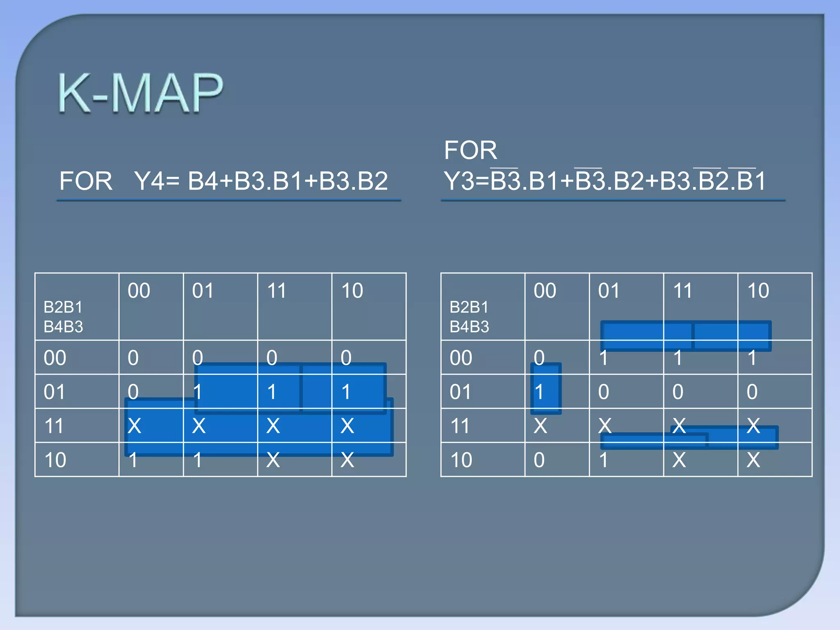Click row label 00 in the Y3 K-map
The image size is (840, 630).
tap(483, 357)
